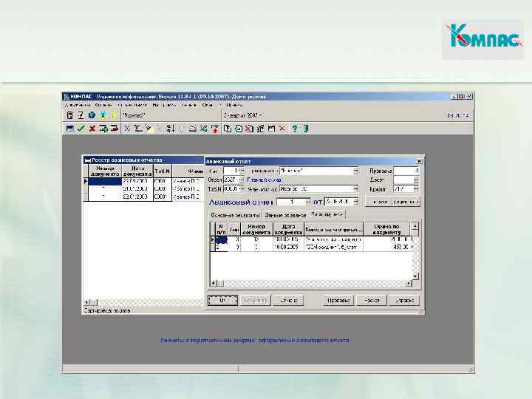
Task: Click the OK button in the dialog
Action: (222, 300)
